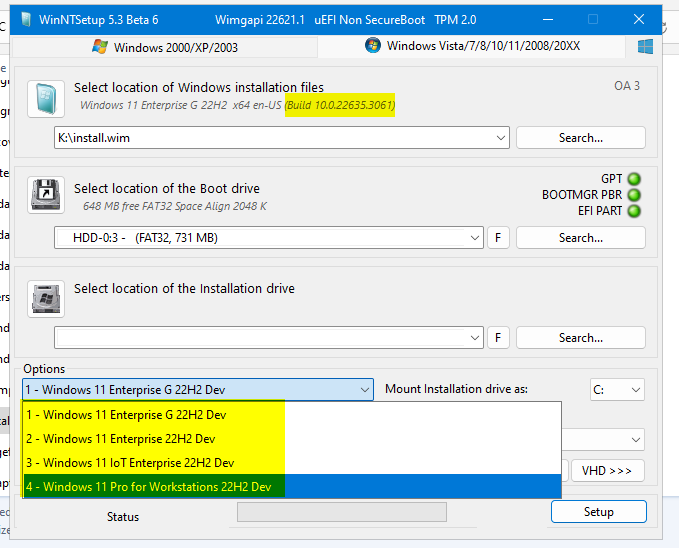Viewport: 679px width, 548px height.
Task: Click the WinNTSetup title bar app icon
Action: pos(26,19)
